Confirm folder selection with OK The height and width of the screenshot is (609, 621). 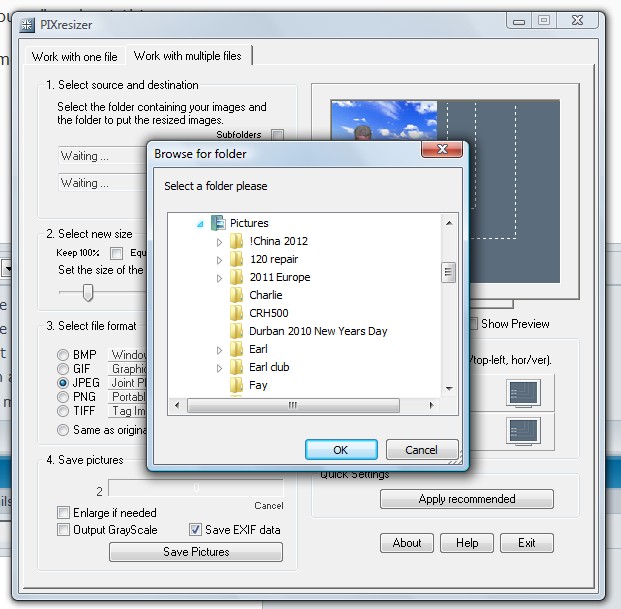tap(341, 450)
